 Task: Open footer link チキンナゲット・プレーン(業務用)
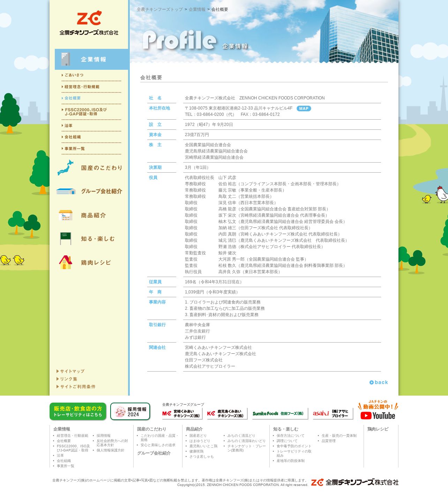tap(247, 448)
